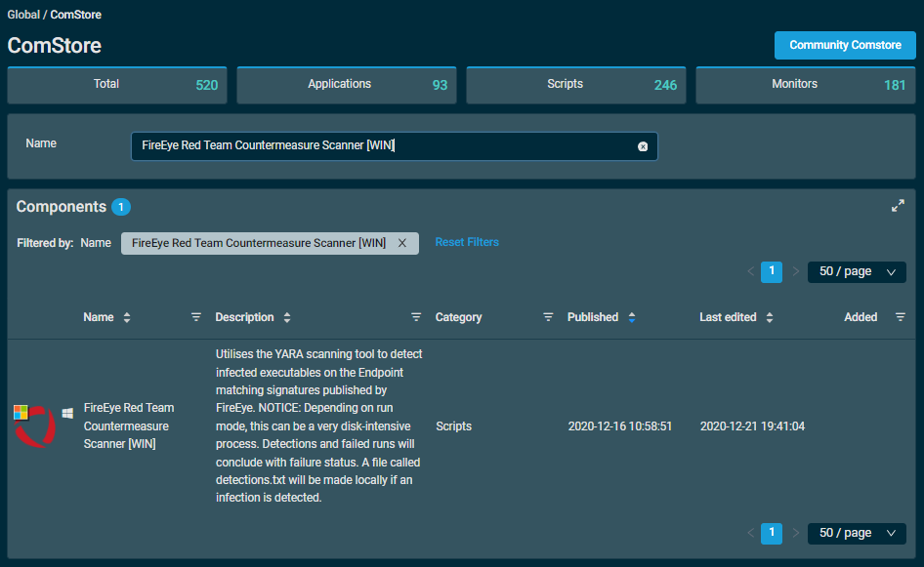Sort components by Last edited date
The width and height of the screenshot is (924, 567).
click(770, 317)
